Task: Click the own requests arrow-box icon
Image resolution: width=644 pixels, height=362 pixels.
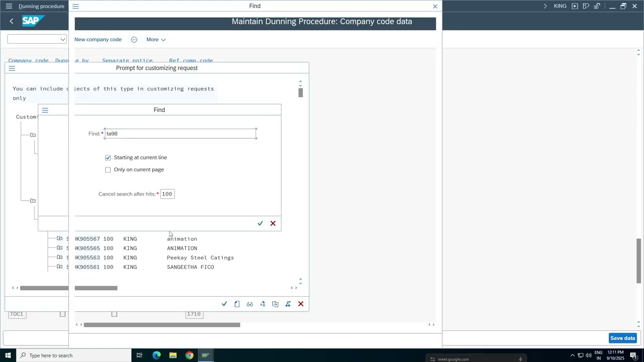Action: pos(275,304)
